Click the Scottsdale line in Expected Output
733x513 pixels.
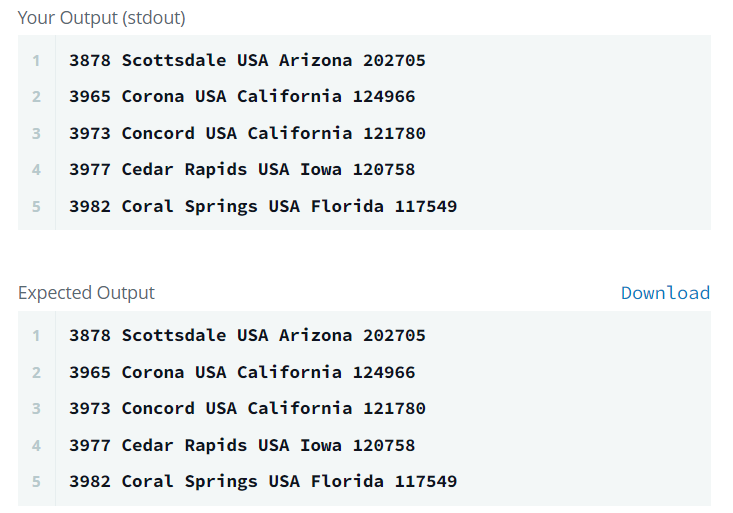click(247, 335)
